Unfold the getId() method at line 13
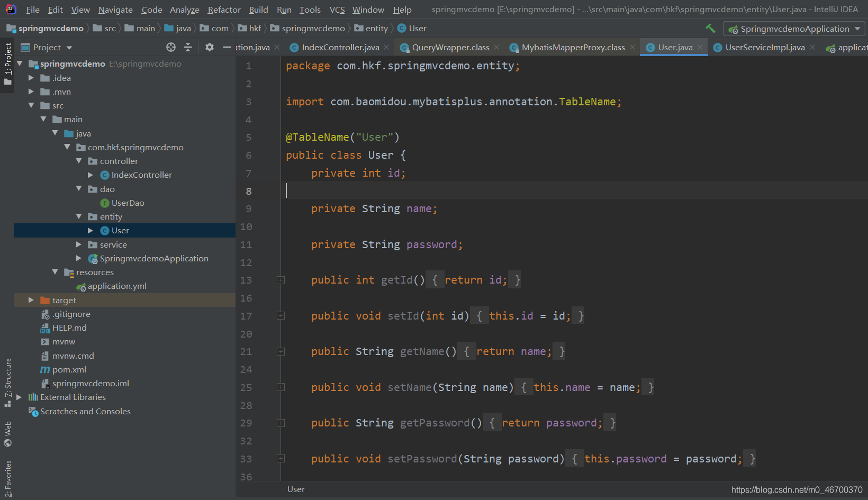 point(281,280)
